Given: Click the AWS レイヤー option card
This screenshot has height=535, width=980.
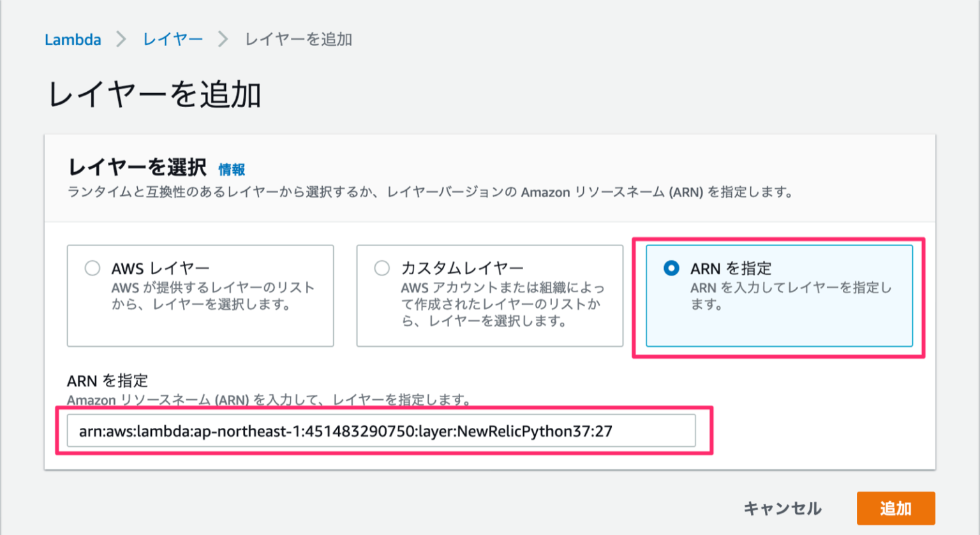Looking at the screenshot, I should tap(200, 295).
